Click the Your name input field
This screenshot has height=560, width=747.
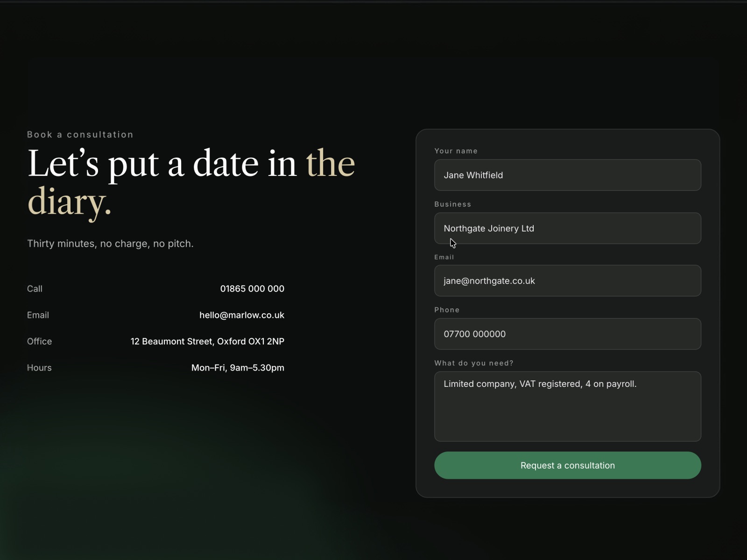pyautogui.click(x=567, y=175)
